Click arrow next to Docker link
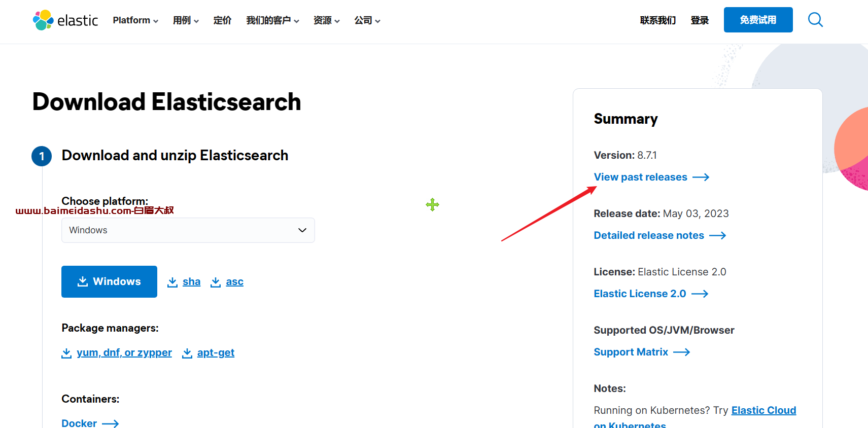The image size is (868, 428). point(111,423)
